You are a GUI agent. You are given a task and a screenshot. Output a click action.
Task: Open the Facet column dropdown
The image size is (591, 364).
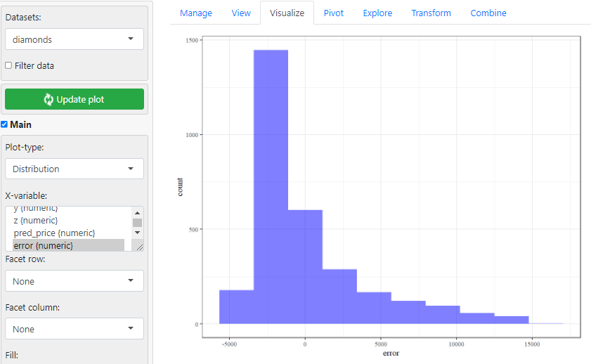[x=74, y=329]
